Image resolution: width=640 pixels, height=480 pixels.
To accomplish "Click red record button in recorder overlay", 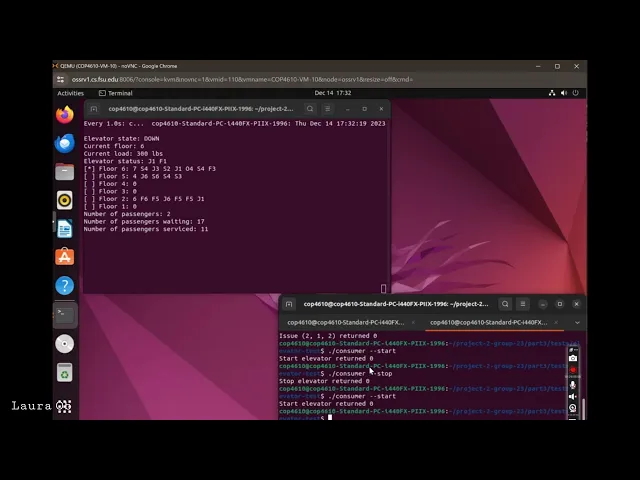I will 573,370.
